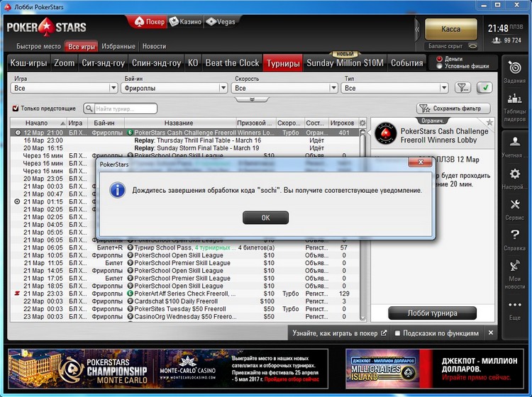Toggle Только предстоящие checkbox
The height and width of the screenshot is (397, 532).
16,108
